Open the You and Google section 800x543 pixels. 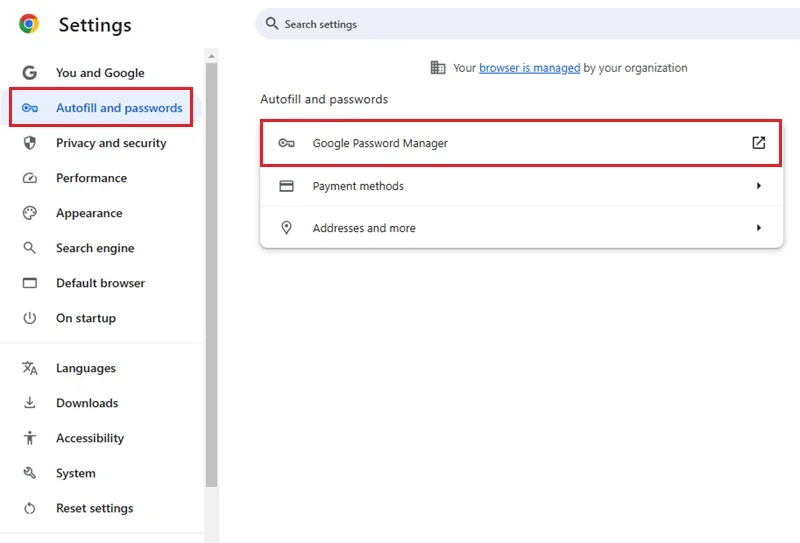(102, 73)
